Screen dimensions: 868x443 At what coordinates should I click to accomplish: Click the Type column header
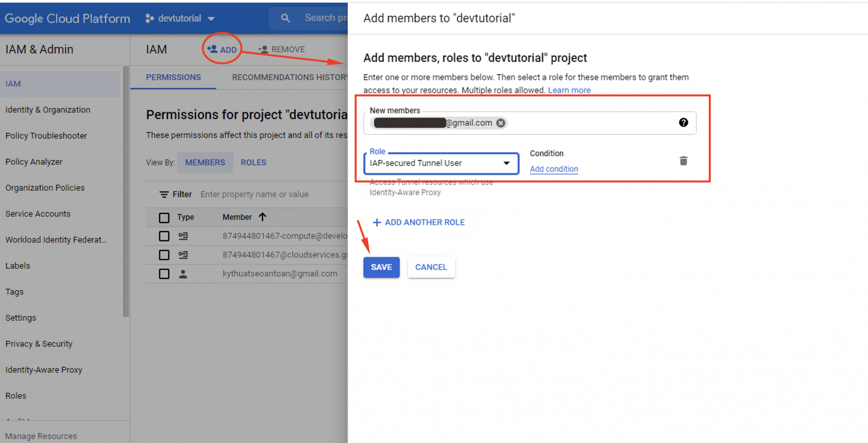(185, 217)
